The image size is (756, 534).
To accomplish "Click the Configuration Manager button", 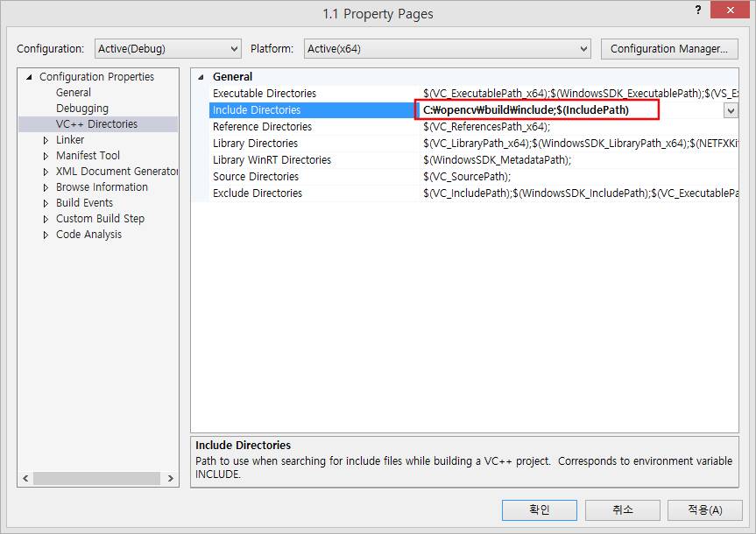I will coord(668,49).
